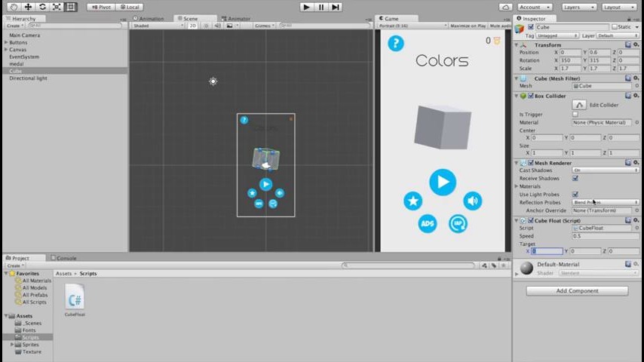The image size is (644, 362).
Task: Uncheck Use Light Probes
Action: 575,195
